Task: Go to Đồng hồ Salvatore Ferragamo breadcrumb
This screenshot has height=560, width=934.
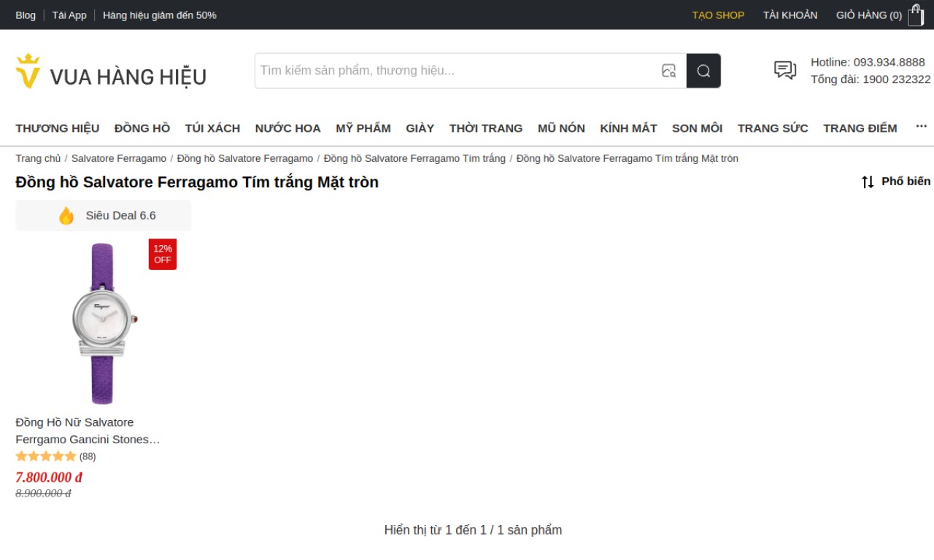Action: [245, 158]
